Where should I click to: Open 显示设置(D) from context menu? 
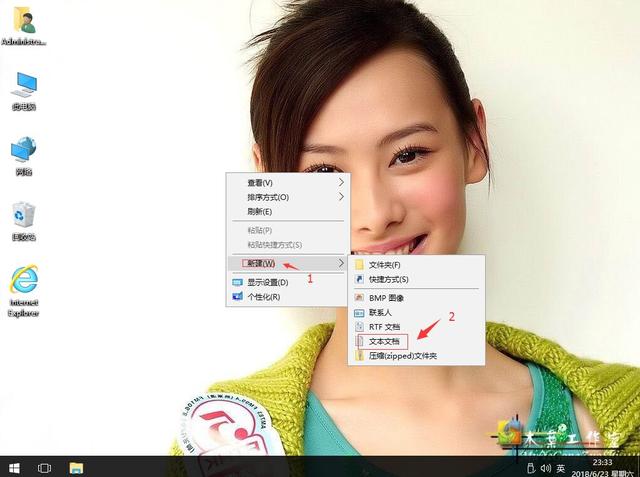pos(288,282)
